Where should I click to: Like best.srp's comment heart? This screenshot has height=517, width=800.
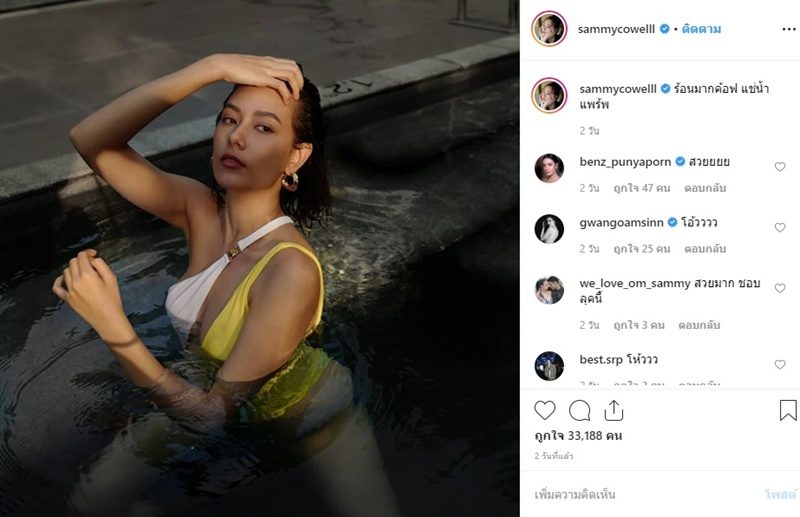point(780,364)
